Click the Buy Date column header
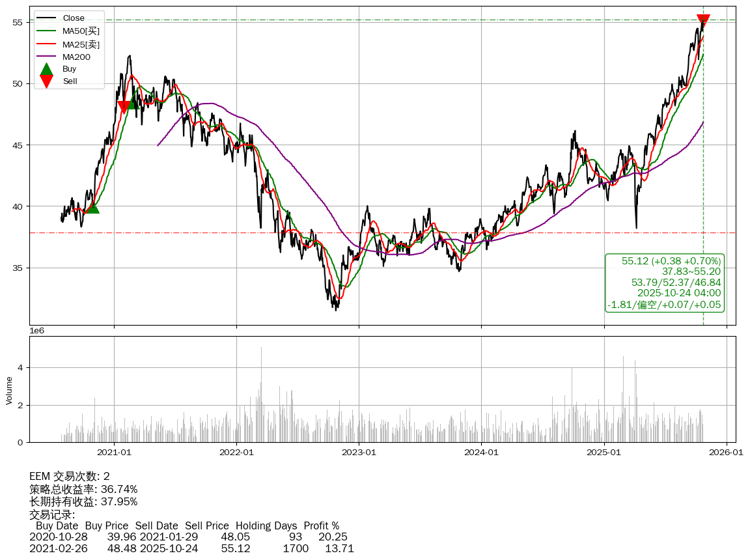750x560 pixels. [x=57, y=525]
